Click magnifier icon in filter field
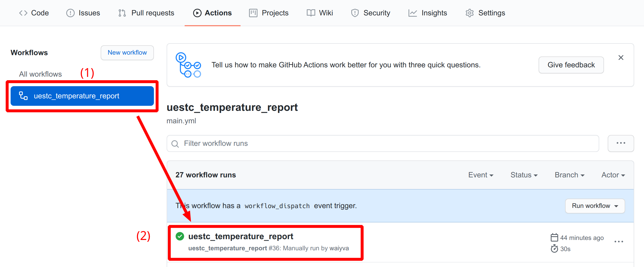 point(175,144)
